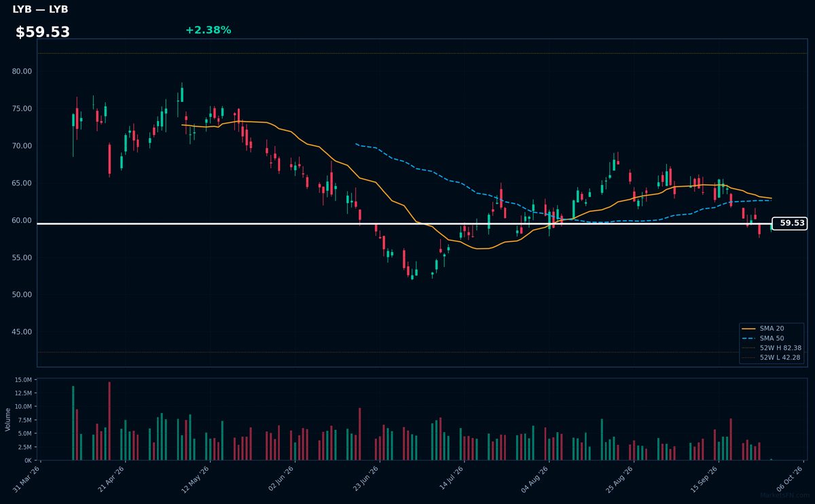Click the 2.5M volume axis label
This screenshot has height=504, width=815.
pyautogui.click(x=24, y=447)
